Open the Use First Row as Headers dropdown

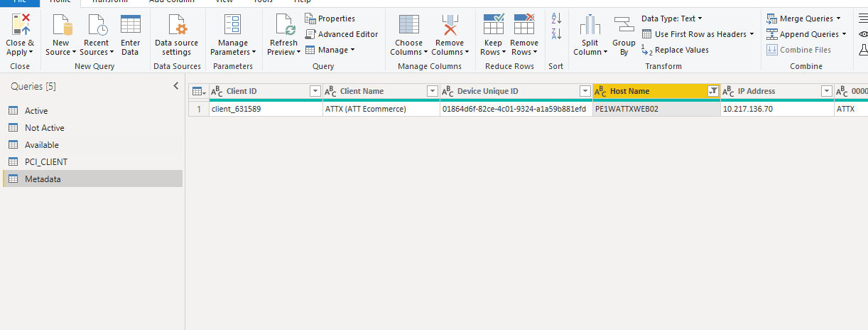pyautogui.click(x=698, y=34)
